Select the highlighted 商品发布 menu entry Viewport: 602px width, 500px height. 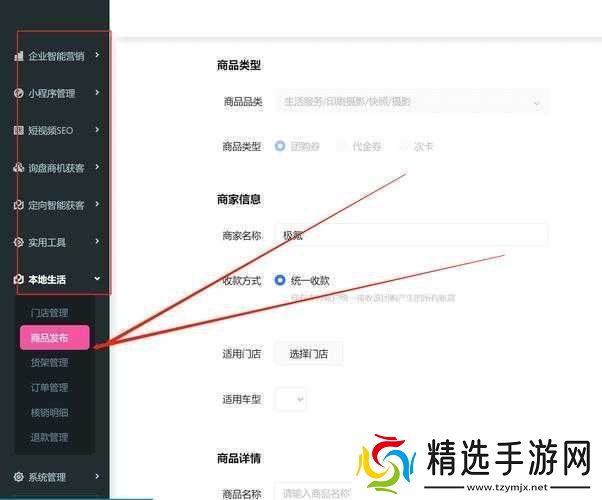point(54,337)
